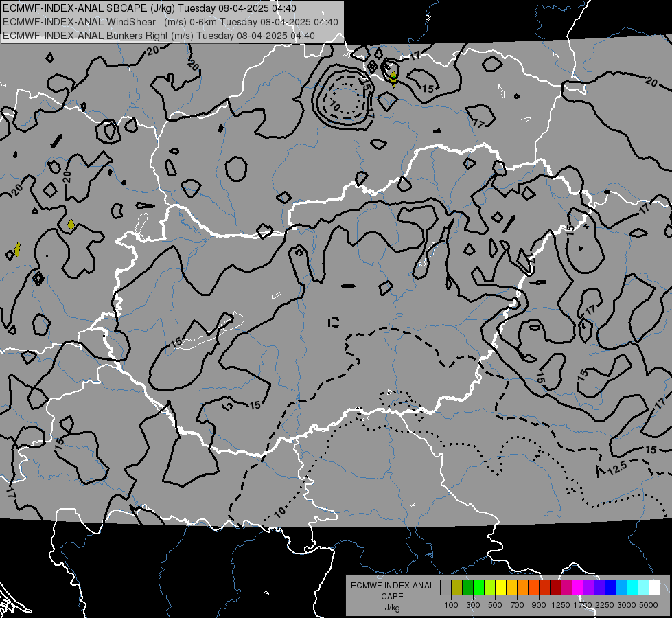Select the bright magenta CAPE legend swatch
672x618 pixels.
click(x=577, y=588)
